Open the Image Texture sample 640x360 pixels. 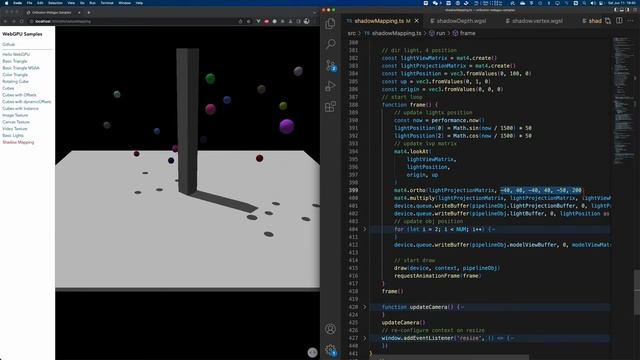tap(15, 115)
